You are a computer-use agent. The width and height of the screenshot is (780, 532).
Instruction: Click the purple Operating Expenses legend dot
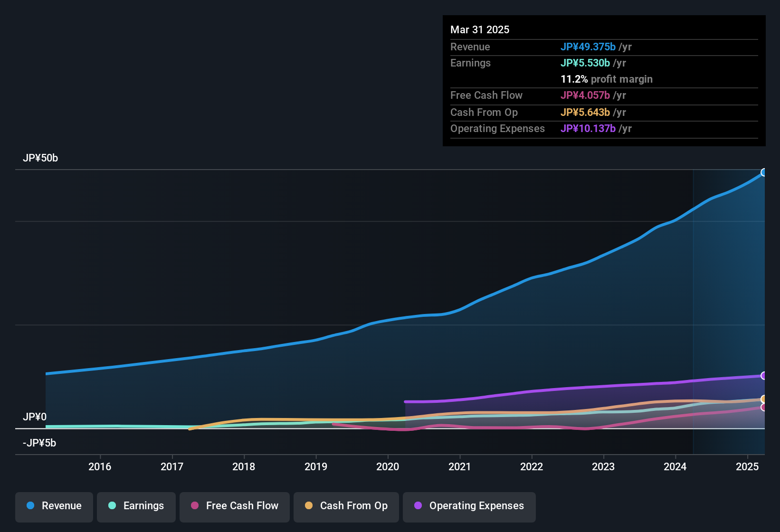coord(418,506)
